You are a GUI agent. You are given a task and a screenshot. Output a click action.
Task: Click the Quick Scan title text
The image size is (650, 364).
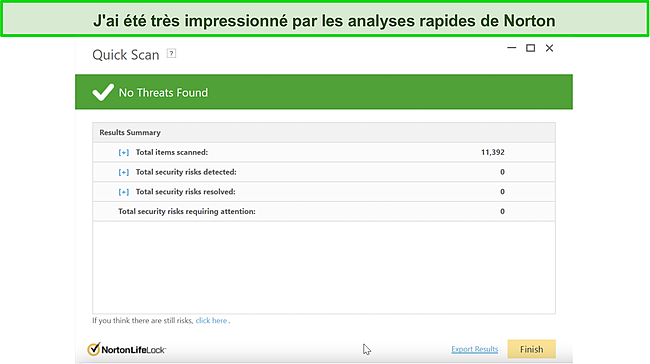pos(126,55)
